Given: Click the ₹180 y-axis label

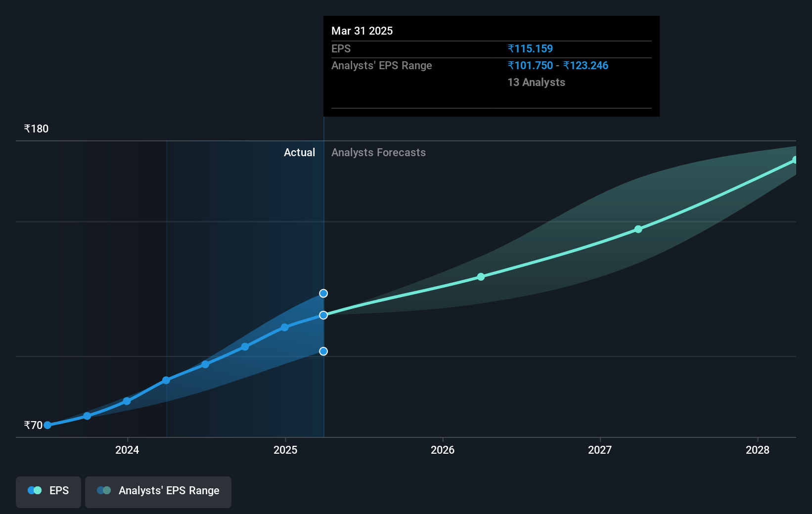Looking at the screenshot, I should click(36, 128).
